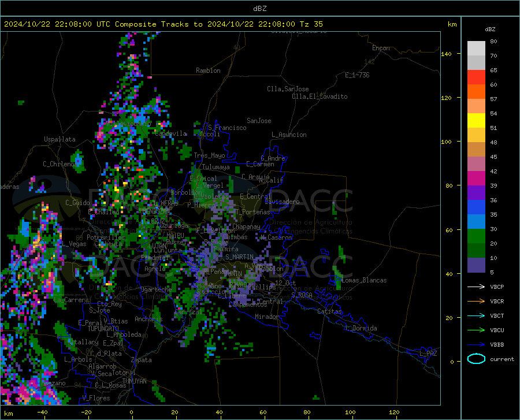Click the 'Lomas_Blancas' map label

(364, 280)
